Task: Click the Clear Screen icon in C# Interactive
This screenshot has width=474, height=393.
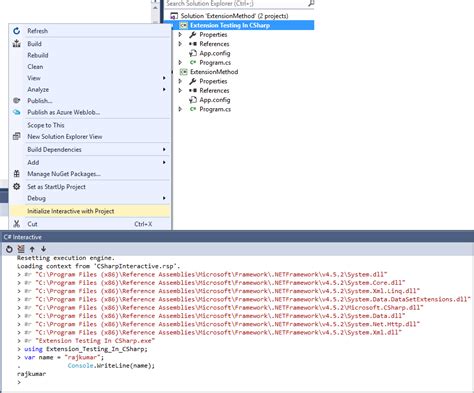Action: [21, 249]
